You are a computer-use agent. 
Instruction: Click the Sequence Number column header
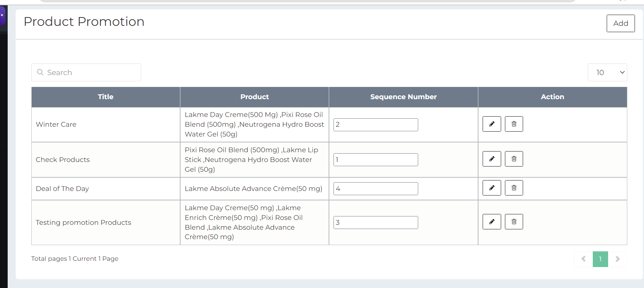pyautogui.click(x=403, y=97)
